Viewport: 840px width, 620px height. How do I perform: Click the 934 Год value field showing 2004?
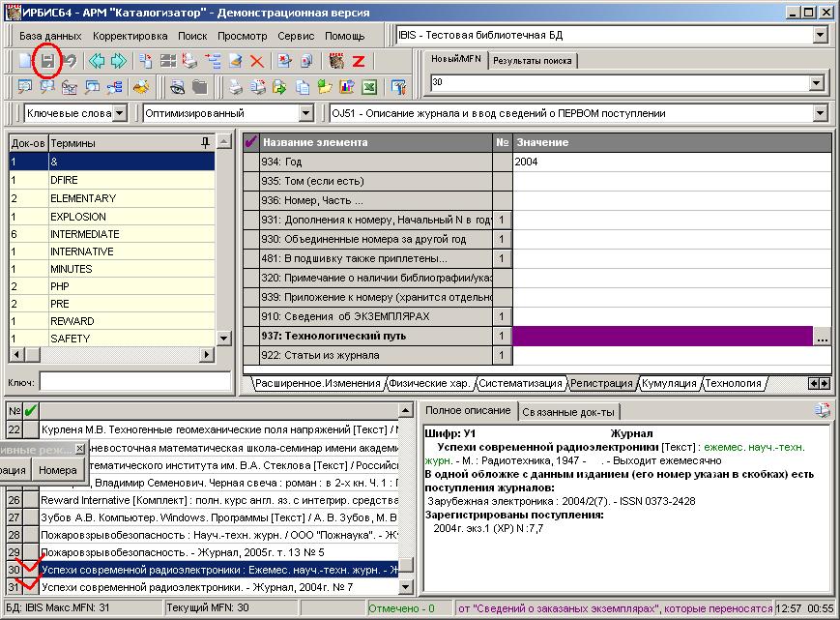click(x=672, y=162)
